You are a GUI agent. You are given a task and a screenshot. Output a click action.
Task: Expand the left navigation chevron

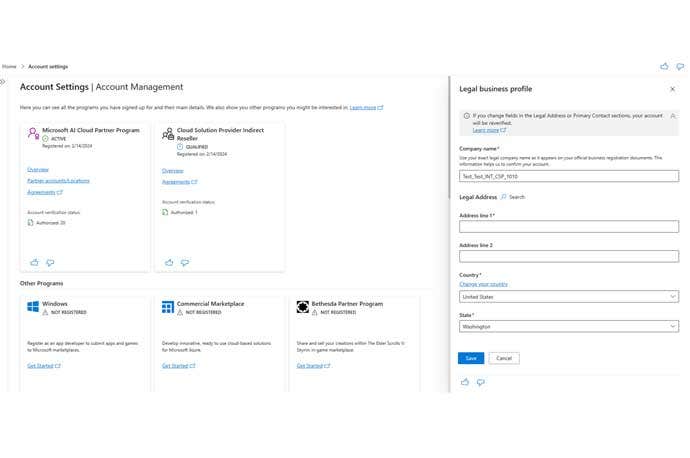[x=4, y=81]
